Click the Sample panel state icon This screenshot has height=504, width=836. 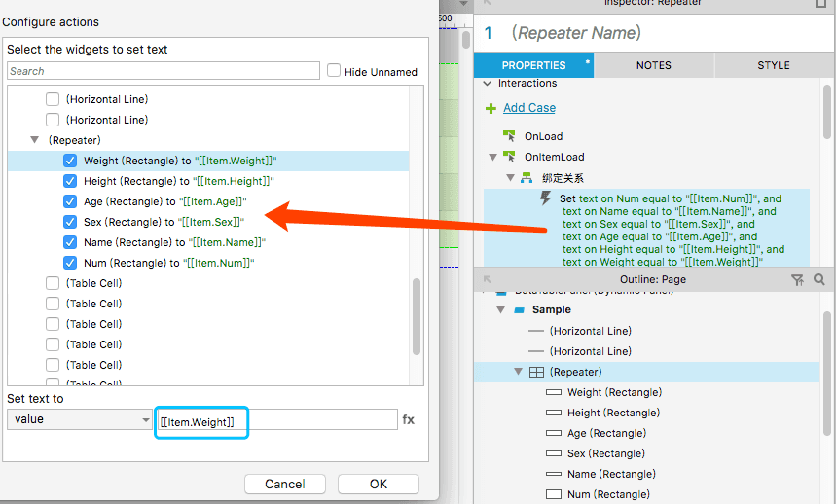click(520, 310)
